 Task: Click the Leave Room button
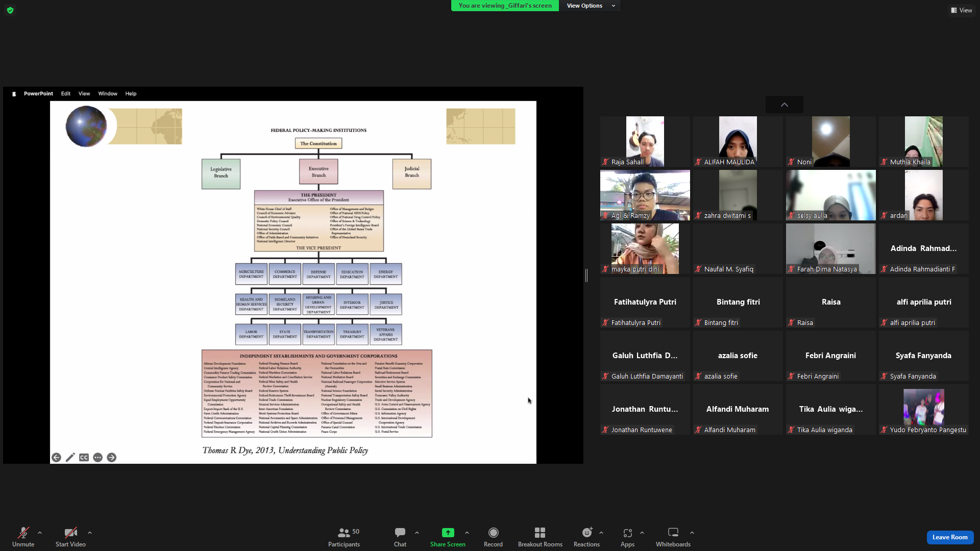coord(950,537)
